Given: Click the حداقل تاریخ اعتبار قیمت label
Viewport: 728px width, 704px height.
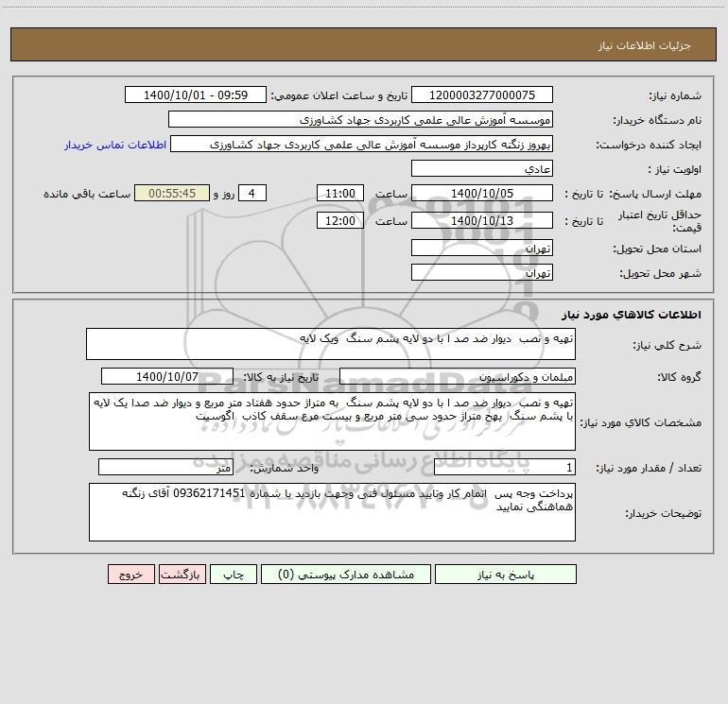Looking at the screenshot, I should coord(659,221).
